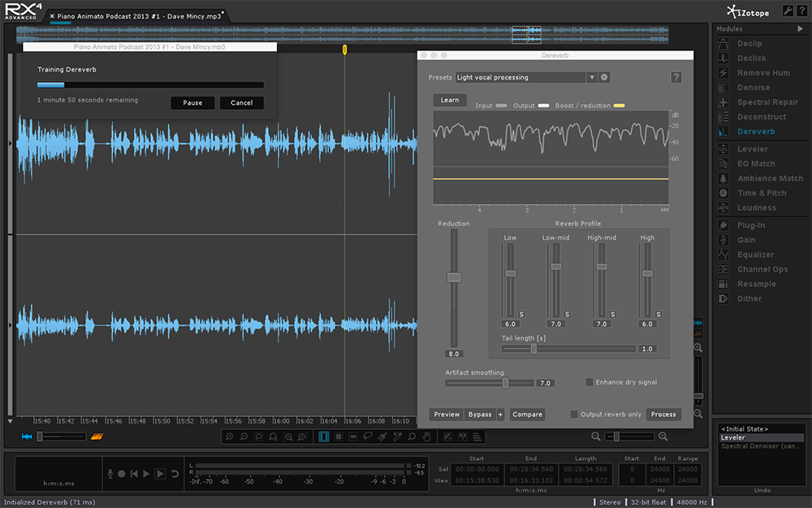Open the Spectral Repair module

(767, 102)
